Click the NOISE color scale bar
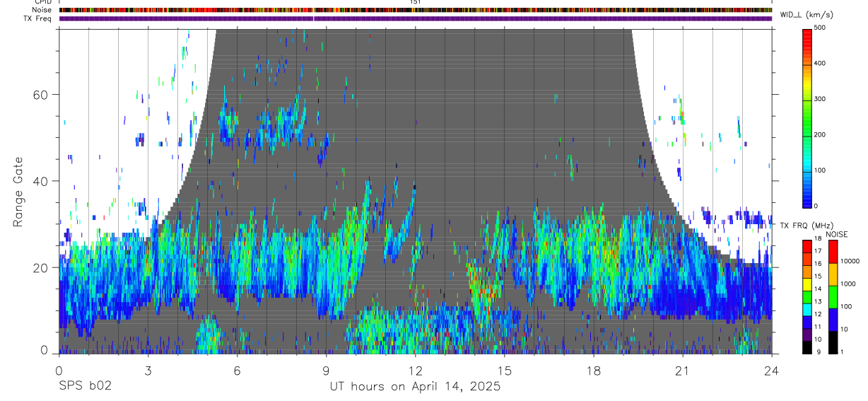The height and width of the screenshot is (401, 868). tap(833, 296)
